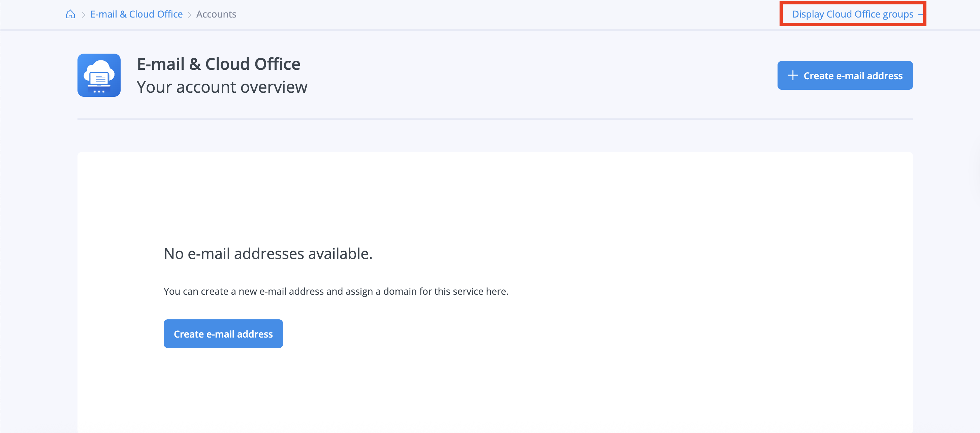The width and height of the screenshot is (980, 433).
Task: Click the divider line under the header
Action: point(495,119)
